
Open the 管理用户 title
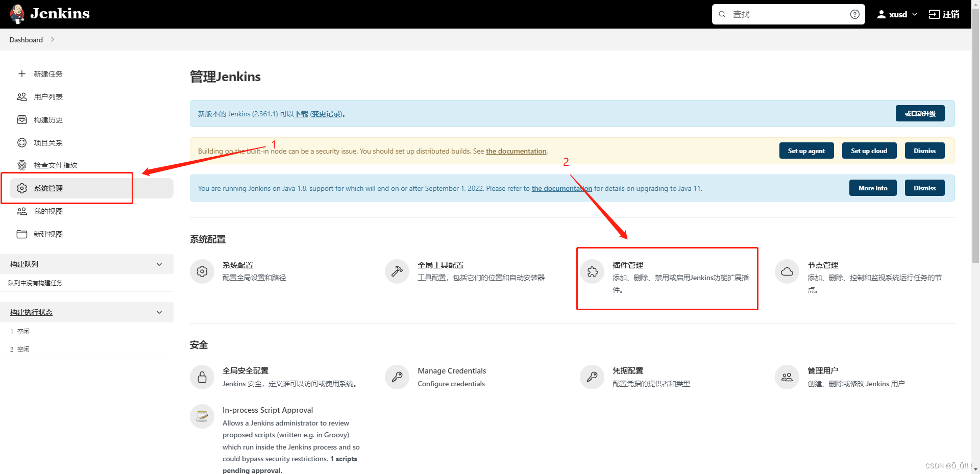point(823,370)
